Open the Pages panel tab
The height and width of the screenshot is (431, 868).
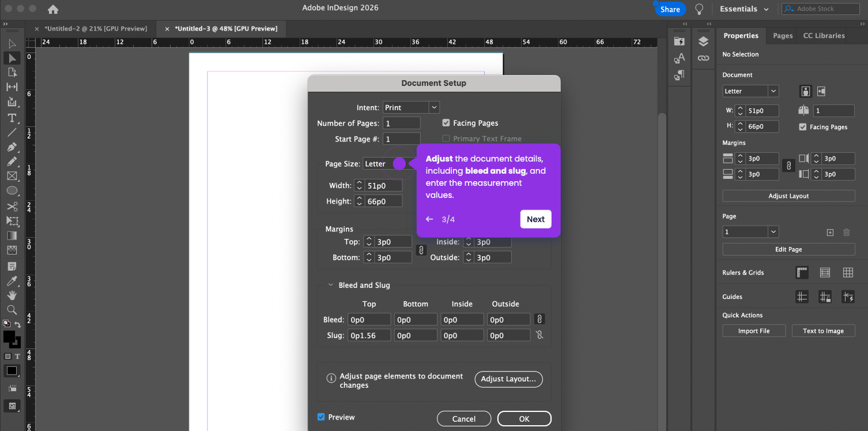[x=783, y=36]
